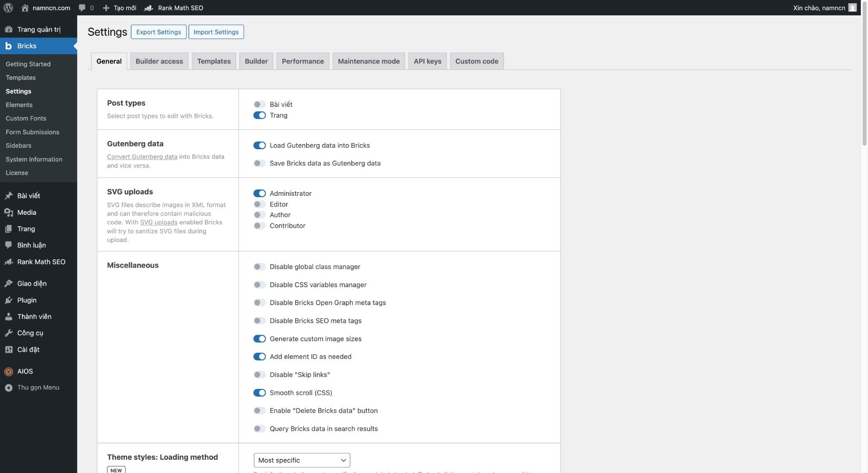This screenshot has height=473, width=868.
Task: Open Custom Fonts in Bricks submenu
Action: coord(26,118)
